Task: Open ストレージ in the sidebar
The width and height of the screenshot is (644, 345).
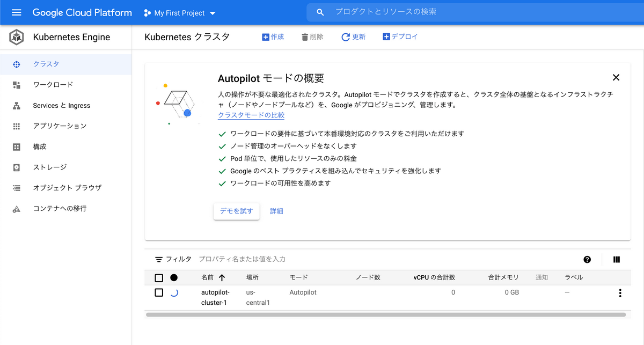Action: pos(65,167)
